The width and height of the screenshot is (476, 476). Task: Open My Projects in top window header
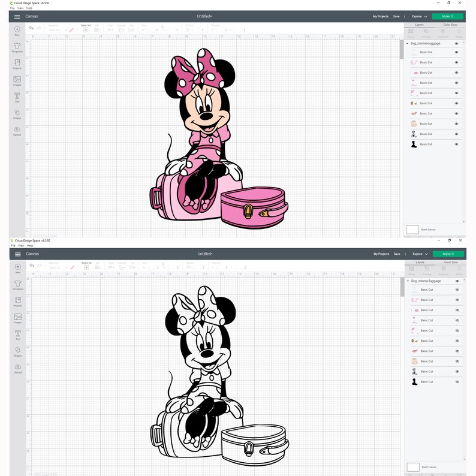tap(380, 16)
